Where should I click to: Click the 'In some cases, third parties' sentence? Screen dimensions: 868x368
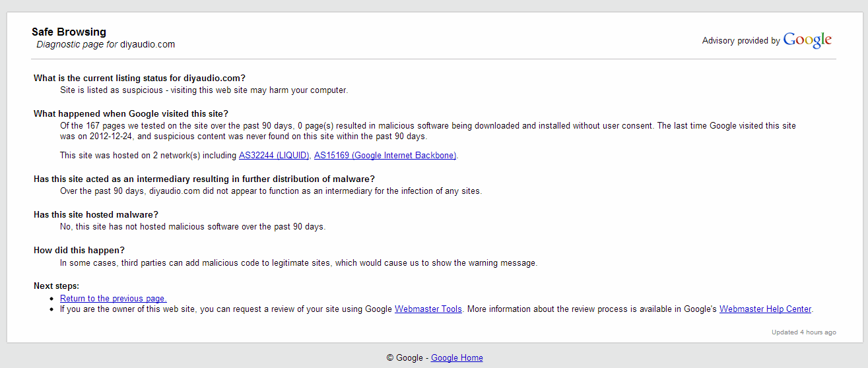coord(298,263)
